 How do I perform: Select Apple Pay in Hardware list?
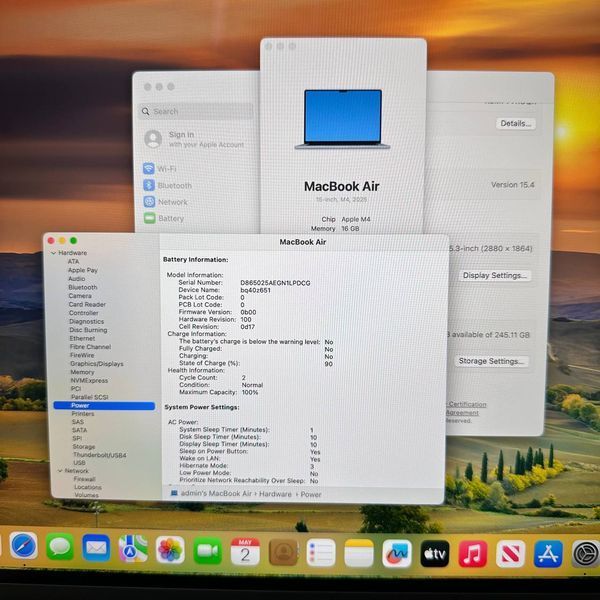pyautogui.click(x=83, y=270)
